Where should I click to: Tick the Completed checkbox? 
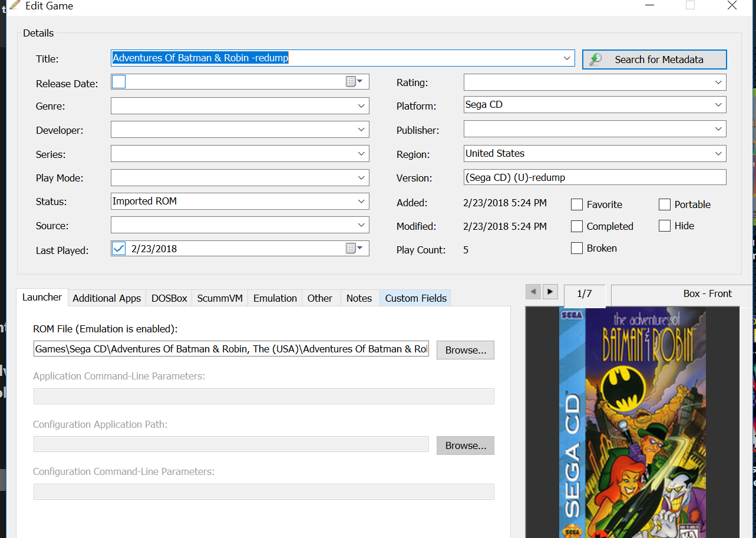click(577, 226)
